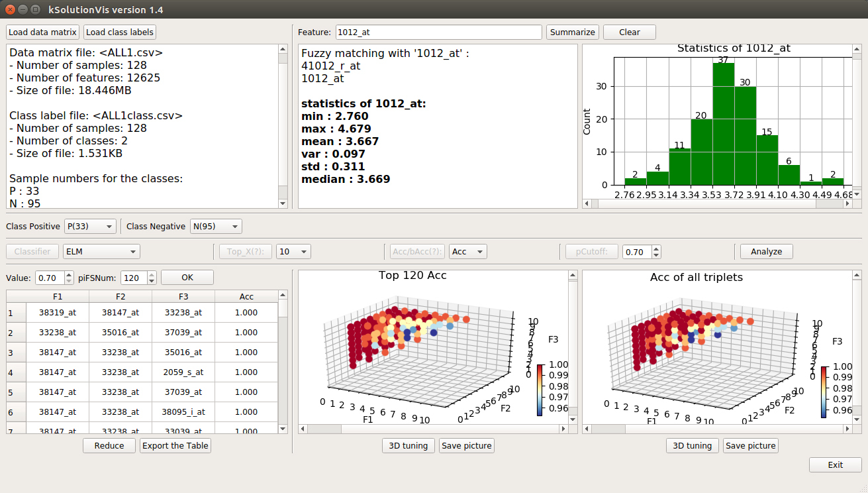Select the F3 column header
Viewport: 868px width, 493px height.
point(183,297)
